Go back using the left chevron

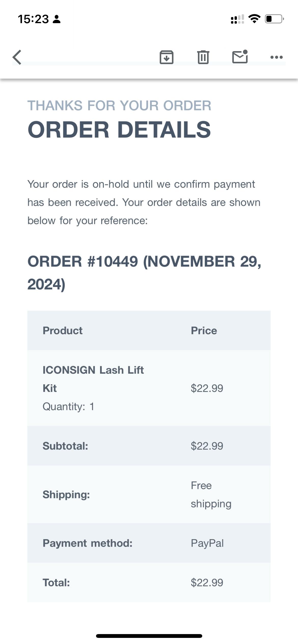click(x=17, y=57)
